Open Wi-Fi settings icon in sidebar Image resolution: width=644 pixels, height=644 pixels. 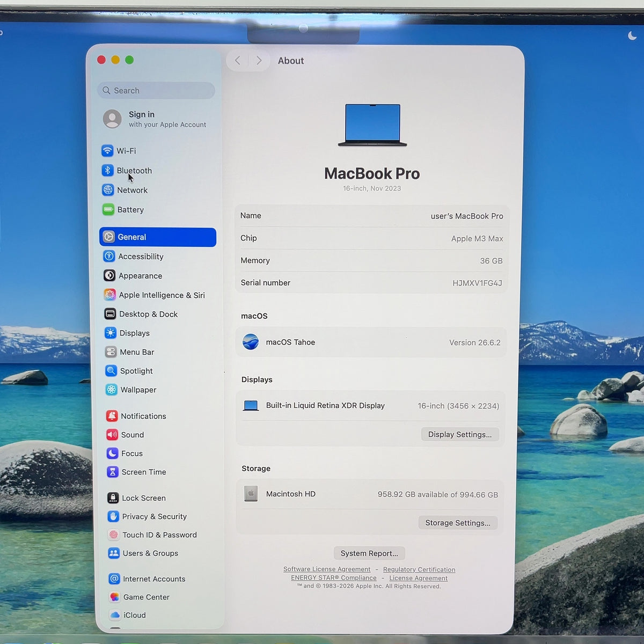coord(107,151)
